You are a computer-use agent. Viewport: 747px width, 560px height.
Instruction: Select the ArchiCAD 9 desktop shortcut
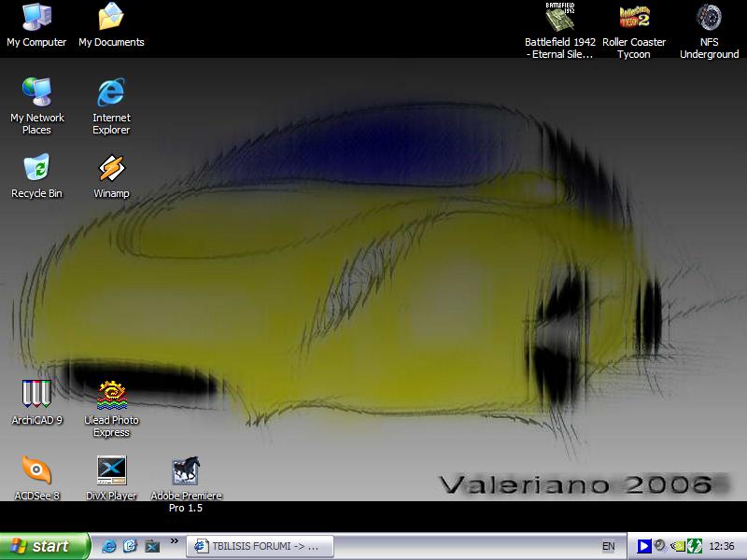tap(36, 395)
